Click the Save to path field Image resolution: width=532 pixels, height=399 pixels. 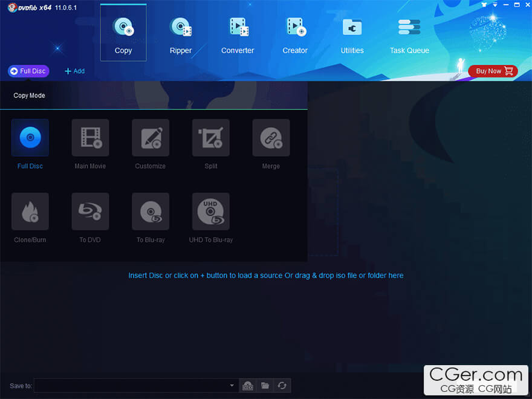pos(135,386)
